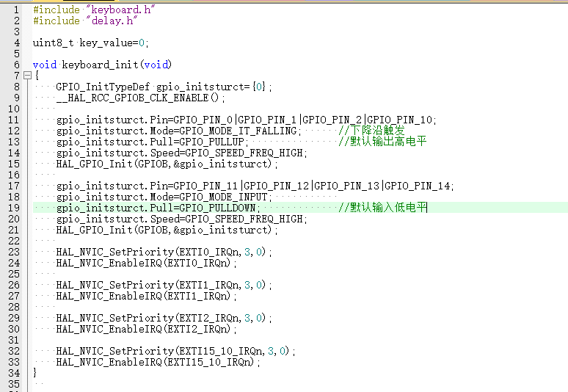The width and height of the screenshot is (568, 392).
Task: Click on GPIO_MODE_INPUT value
Action: 223,197
